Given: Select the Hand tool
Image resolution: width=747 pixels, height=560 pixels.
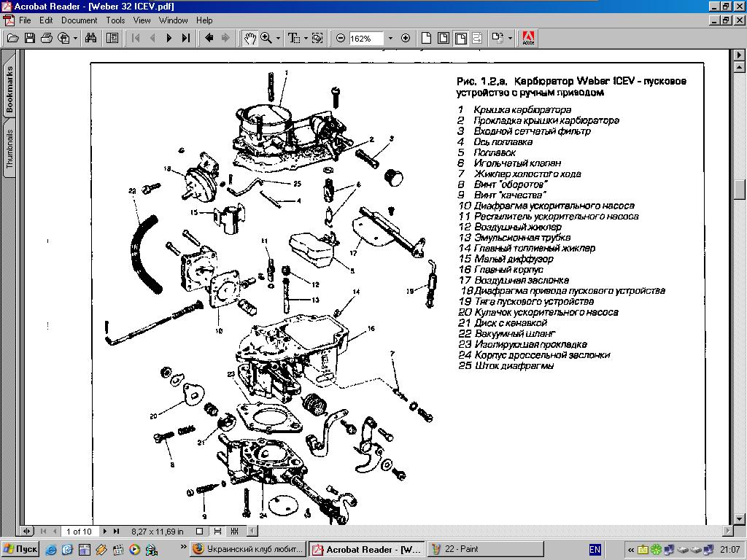Looking at the screenshot, I should click(x=249, y=38).
